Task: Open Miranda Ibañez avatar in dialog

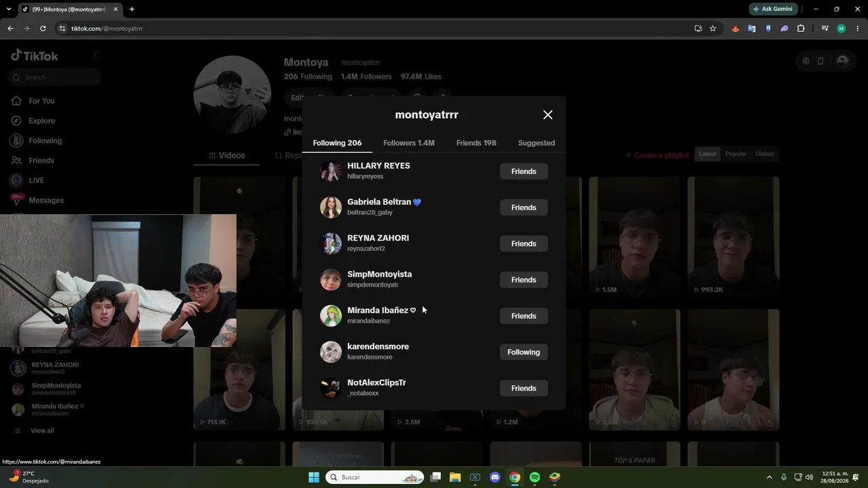Action: [331, 316]
